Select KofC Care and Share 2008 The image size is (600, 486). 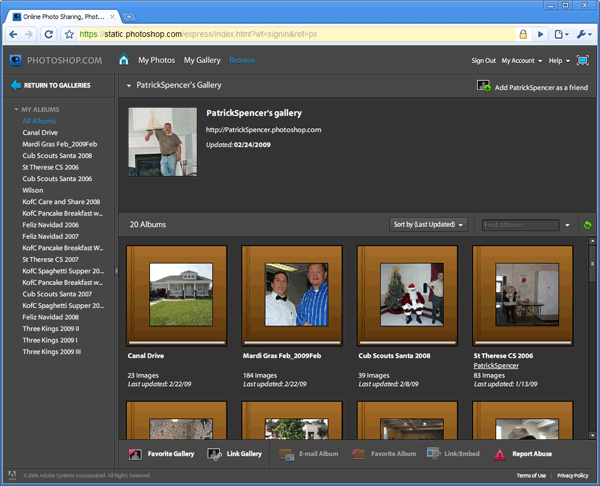pos(61,202)
